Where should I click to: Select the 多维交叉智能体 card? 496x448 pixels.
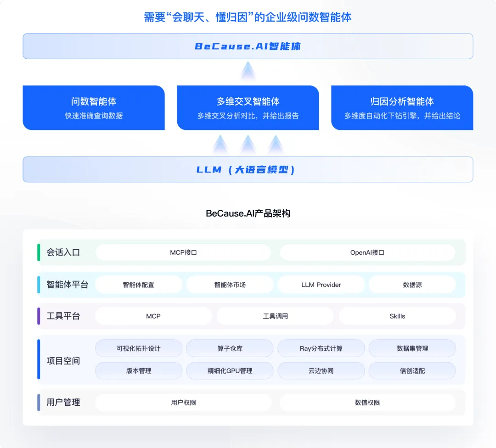(248, 108)
